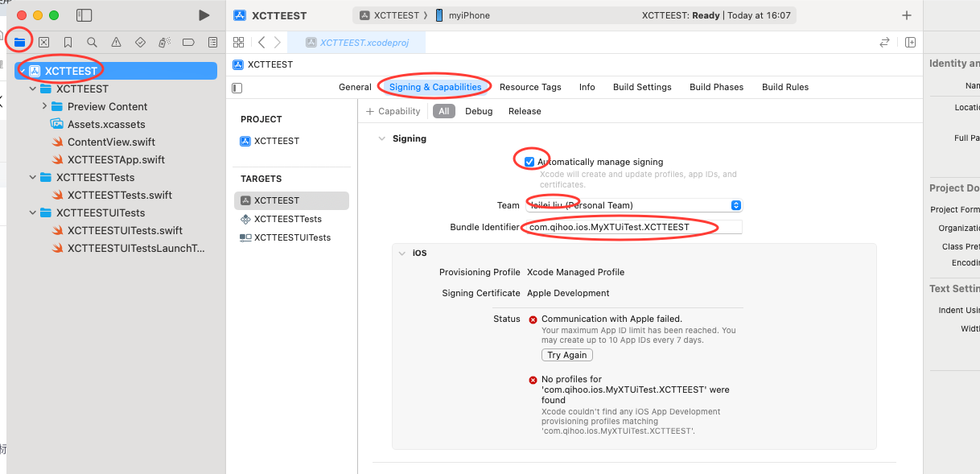Open the Team dropdown
The height and width of the screenshot is (474, 980).
(x=633, y=205)
